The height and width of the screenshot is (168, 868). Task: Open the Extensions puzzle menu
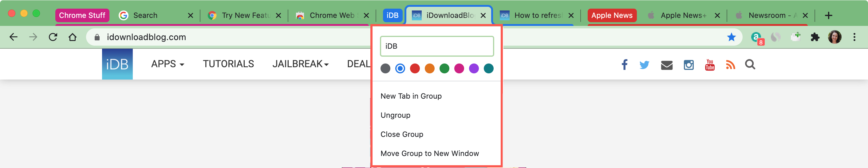tap(815, 37)
